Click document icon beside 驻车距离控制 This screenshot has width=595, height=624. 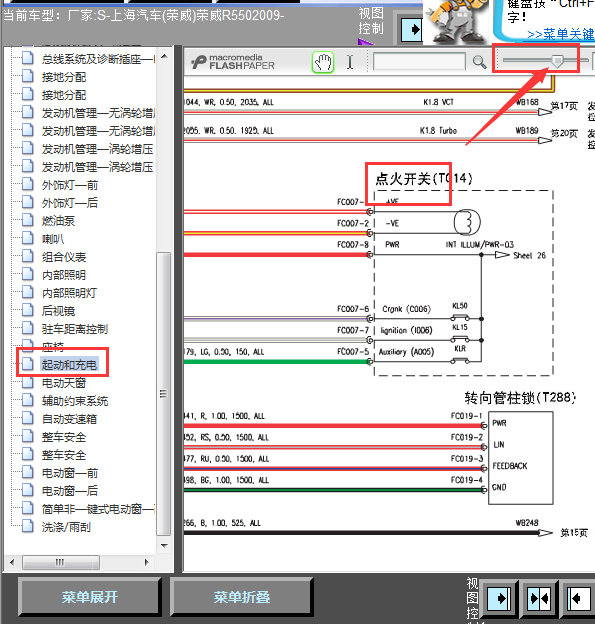[27, 328]
